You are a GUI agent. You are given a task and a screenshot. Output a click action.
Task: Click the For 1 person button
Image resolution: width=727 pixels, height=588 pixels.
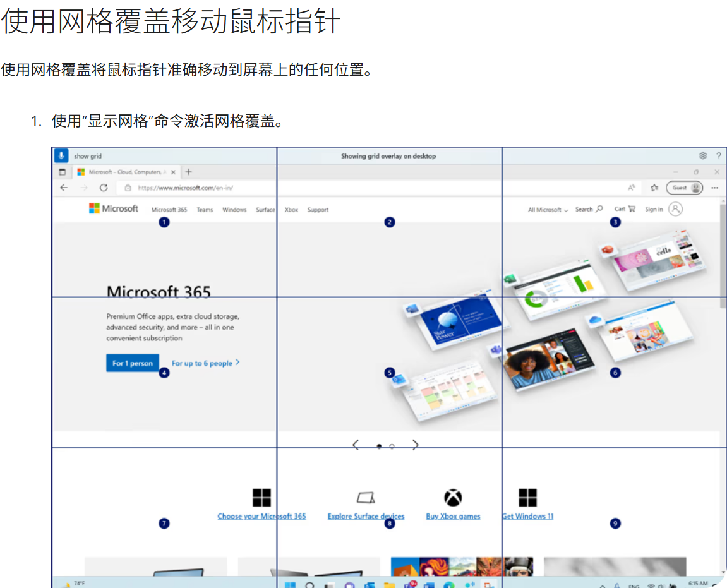tap(133, 363)
